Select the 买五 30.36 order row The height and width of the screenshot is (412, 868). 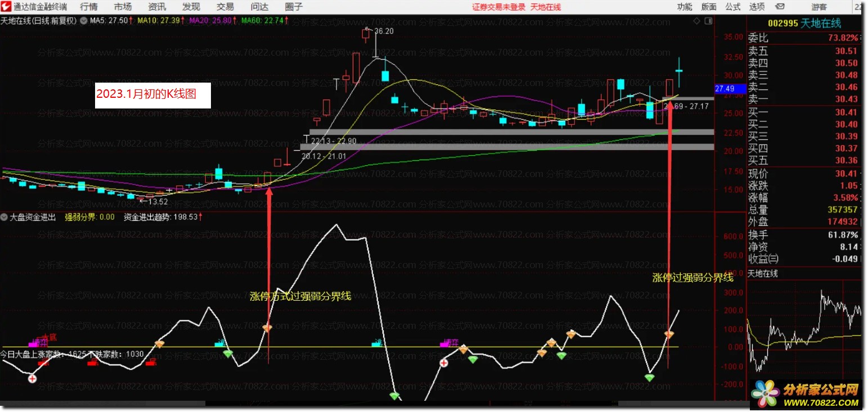click(804, 161)
